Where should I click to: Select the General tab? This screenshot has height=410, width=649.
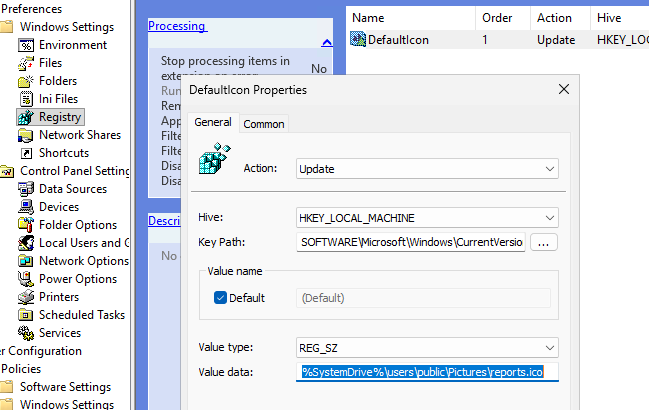[212, 122]
